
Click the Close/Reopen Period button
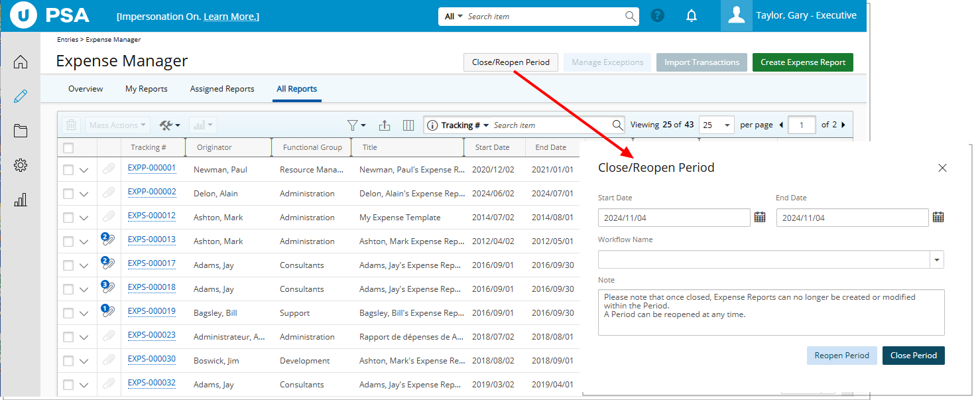pyautogui.click(x=511, y=62)
